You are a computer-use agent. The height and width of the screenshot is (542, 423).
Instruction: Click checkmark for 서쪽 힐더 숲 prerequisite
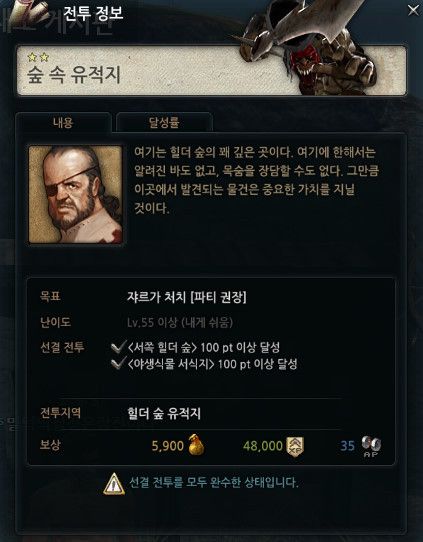(118, 347)
